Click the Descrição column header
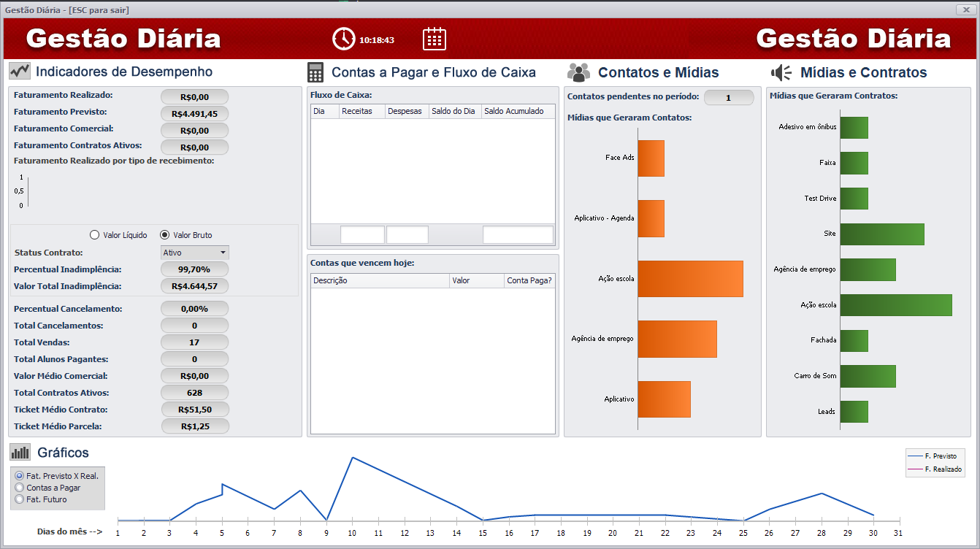The image size is (980, 549). [x=380, y=280]
